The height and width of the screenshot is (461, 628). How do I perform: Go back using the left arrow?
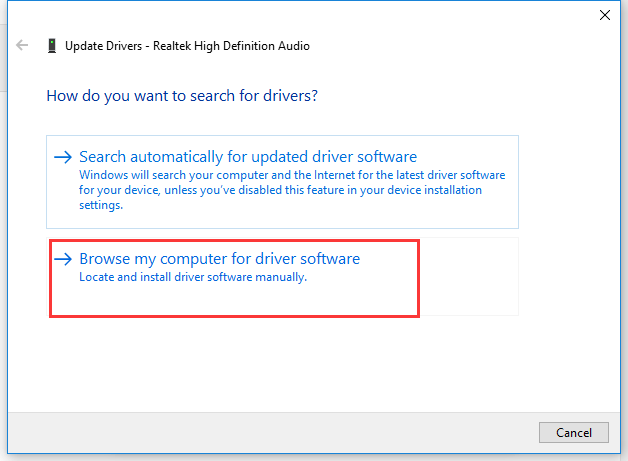[22, 45]
